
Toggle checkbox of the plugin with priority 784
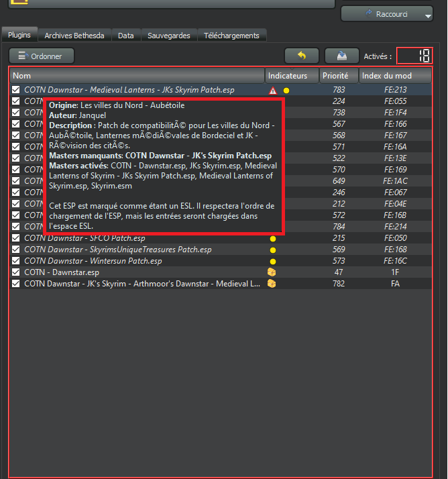(16, 227)
